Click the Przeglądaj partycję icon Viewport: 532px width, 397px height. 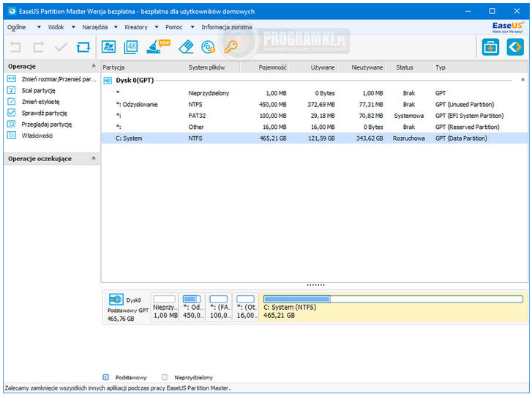12,124
